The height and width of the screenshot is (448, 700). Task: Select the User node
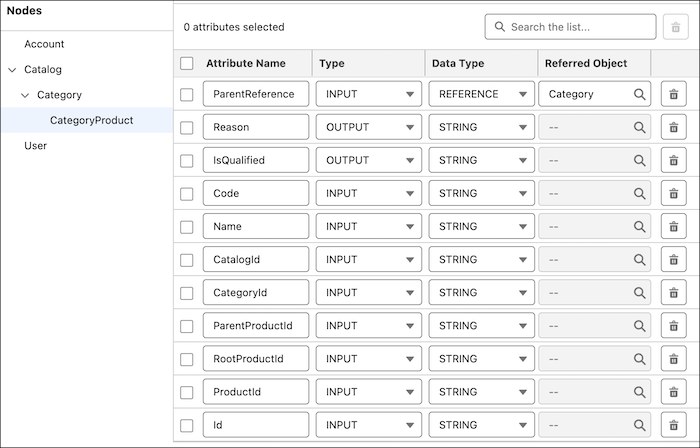[x=35, y=146]
